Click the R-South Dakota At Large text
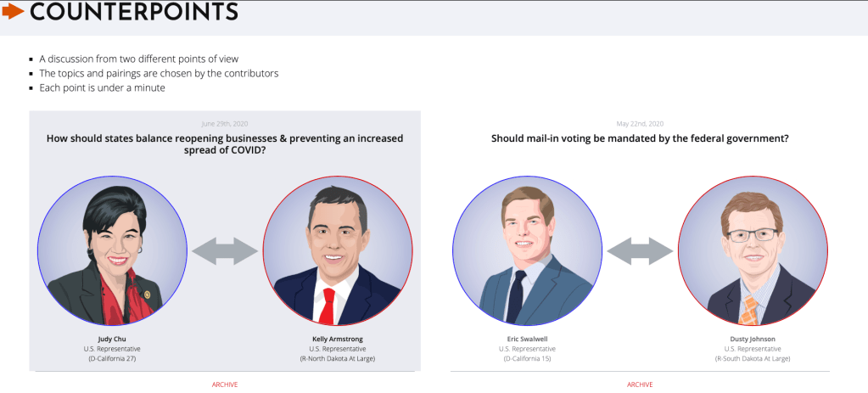868x393 pixels. coord(753,359)
